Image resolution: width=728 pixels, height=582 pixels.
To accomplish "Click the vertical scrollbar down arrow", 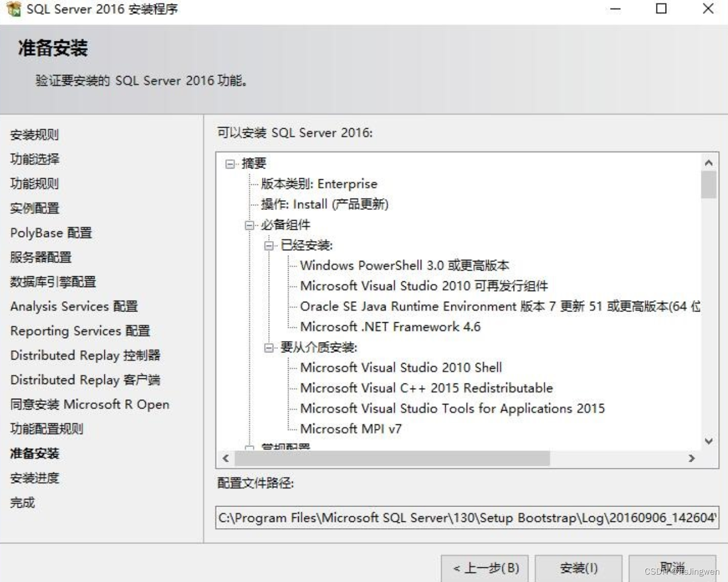I will (x=709, y=441).
